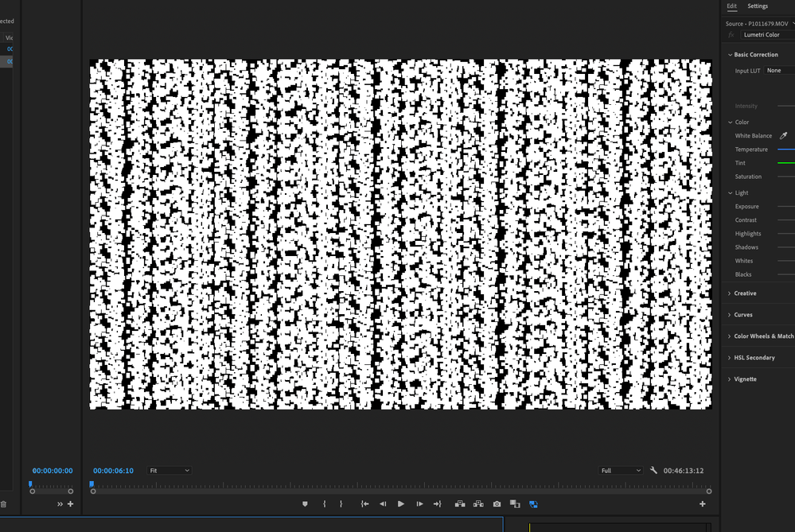This screenshot has height=532, width=795.
Task: Play the sequence in the Program Monitor
Action: click(401, 504)
